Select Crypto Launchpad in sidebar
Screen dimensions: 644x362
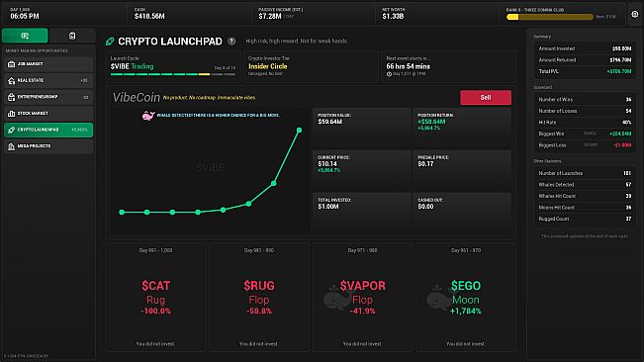48,130
